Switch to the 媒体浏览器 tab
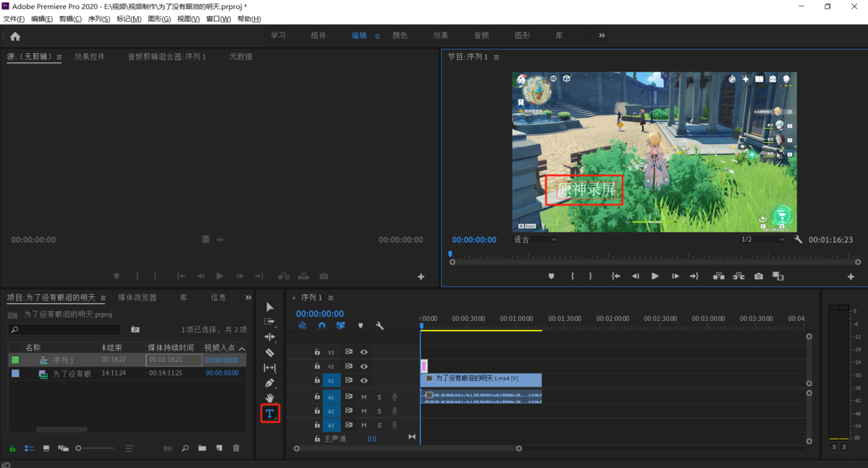 137,298
